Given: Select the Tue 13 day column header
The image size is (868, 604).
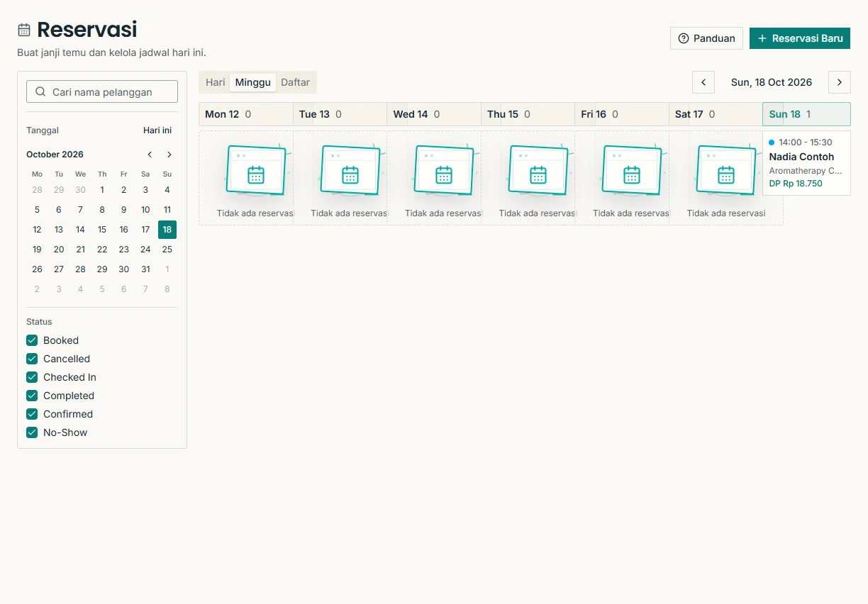Looking at the screenshot, I should 340,114.
